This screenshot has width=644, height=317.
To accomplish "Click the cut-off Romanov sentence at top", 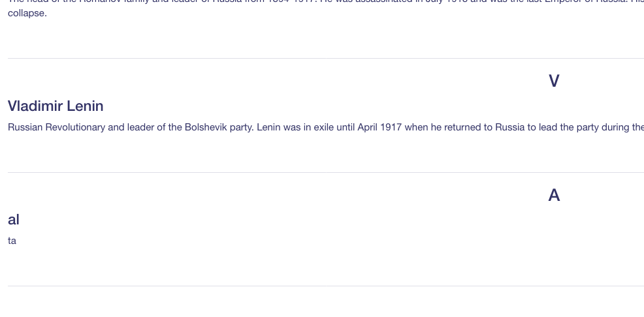I will [x=326, y=2].
